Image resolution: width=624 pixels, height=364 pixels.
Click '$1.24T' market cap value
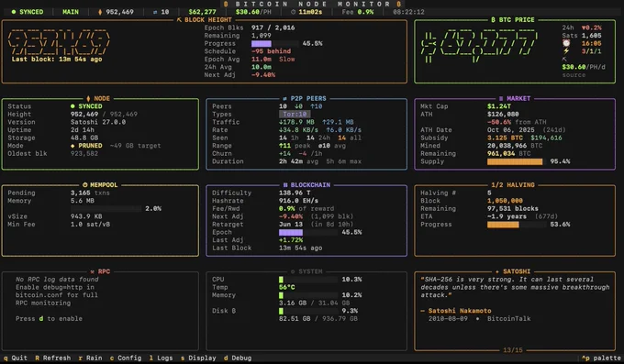click(x=499, y=106)
